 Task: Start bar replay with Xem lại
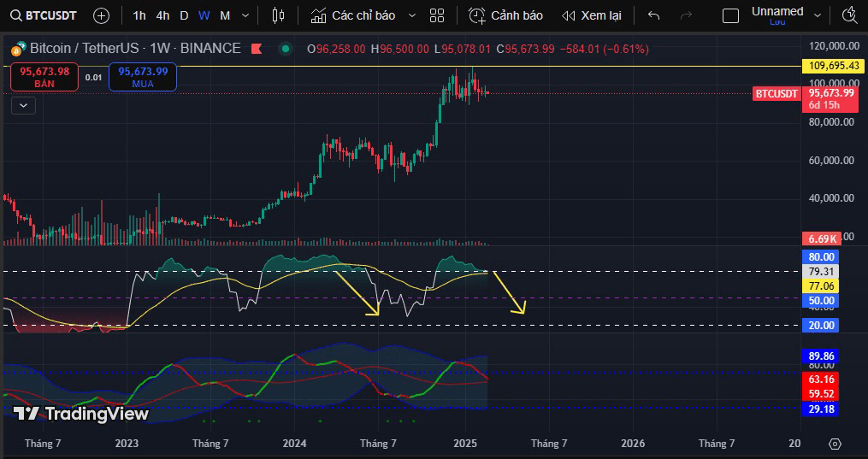click(591, 15)
